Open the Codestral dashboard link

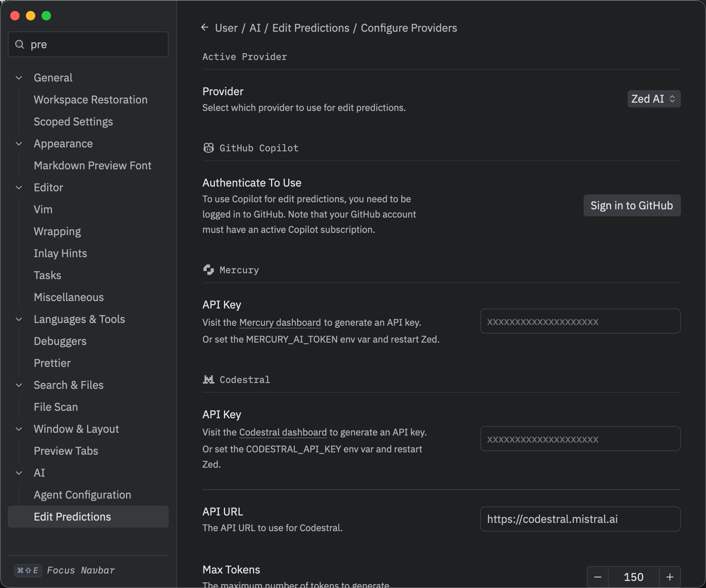tap(283, 432)
